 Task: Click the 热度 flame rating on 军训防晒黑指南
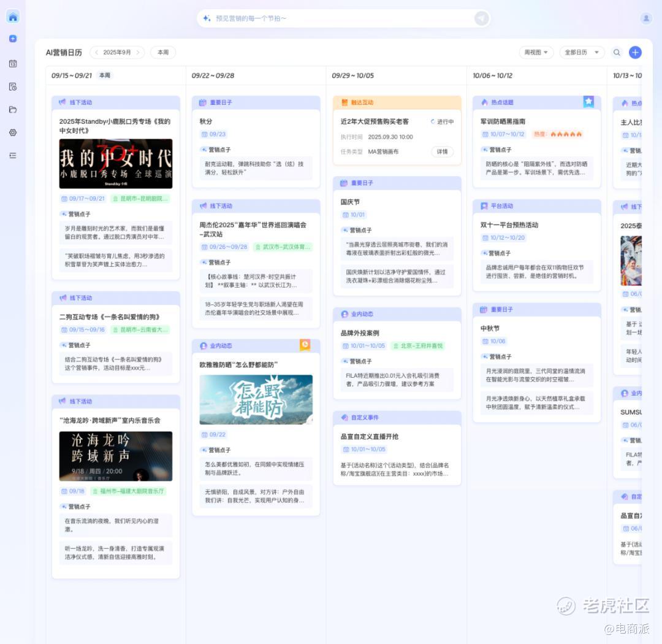[557, 134]
